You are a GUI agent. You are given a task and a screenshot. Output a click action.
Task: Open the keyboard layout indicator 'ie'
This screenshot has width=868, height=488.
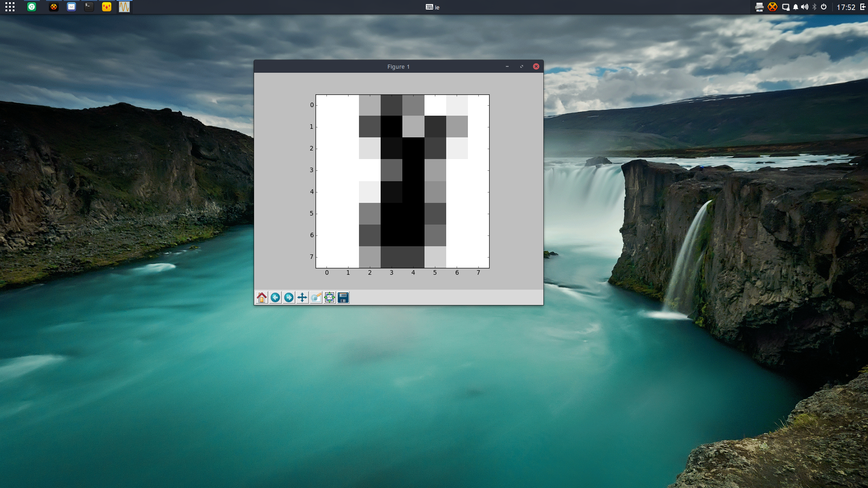(x=433, y=7)
